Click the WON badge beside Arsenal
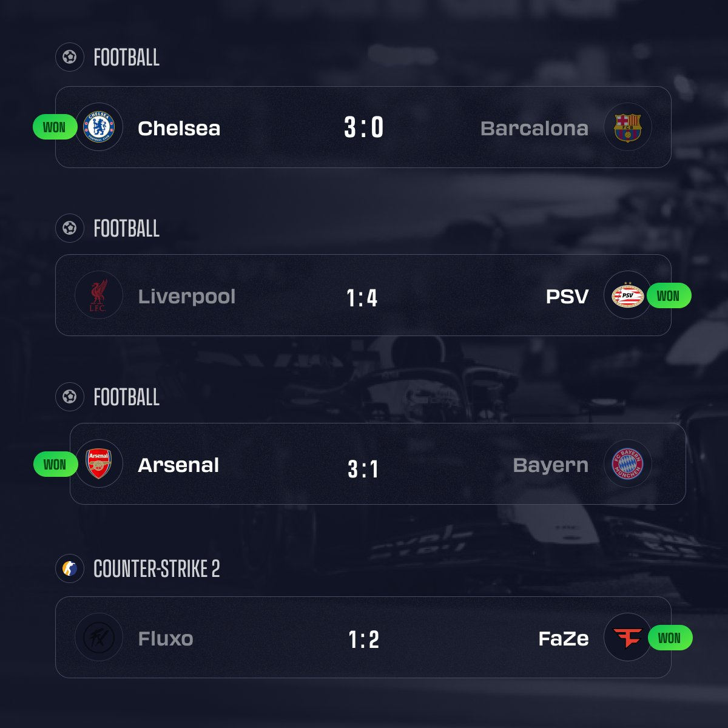 pyautogui.click(x=55, y=465)
